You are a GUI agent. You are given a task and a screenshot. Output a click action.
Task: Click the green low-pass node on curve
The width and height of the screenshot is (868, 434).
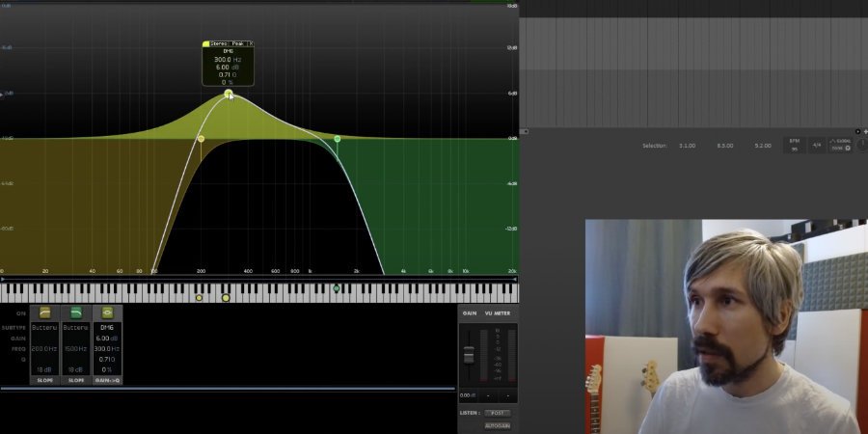pos(338,139)
